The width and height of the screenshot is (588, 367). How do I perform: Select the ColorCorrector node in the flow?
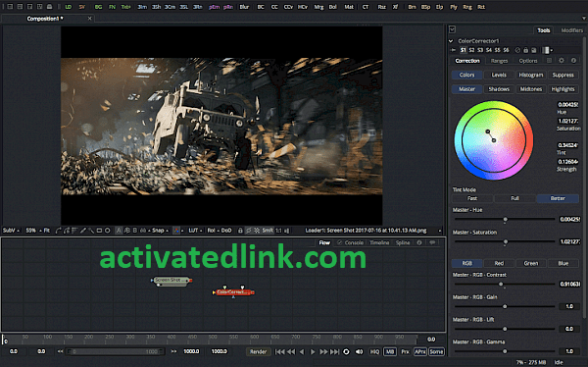point(233,291)
